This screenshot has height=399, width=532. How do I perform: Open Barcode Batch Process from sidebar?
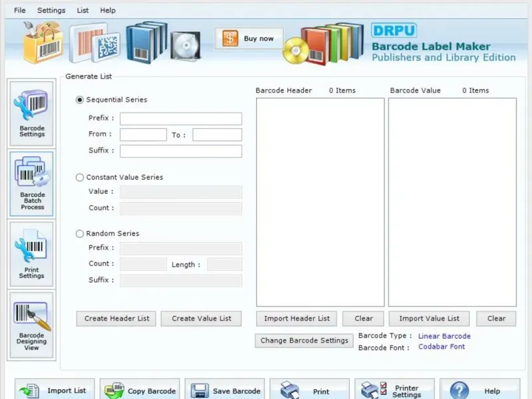click(31, 184)
